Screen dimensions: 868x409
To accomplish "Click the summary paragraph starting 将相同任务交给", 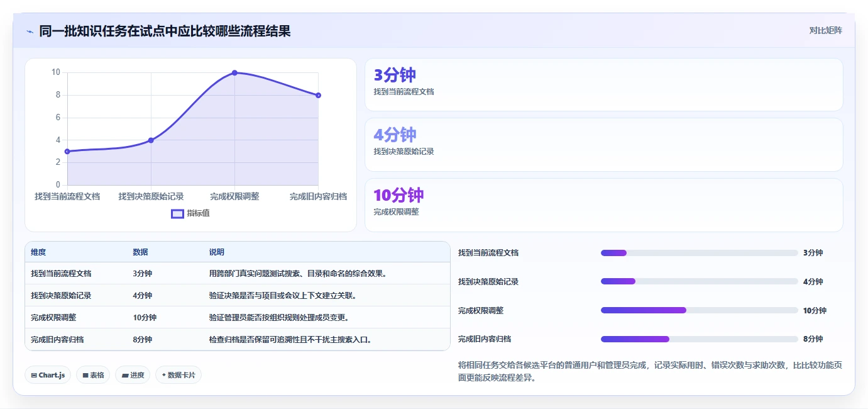I will pyautogui.click(x=650, y=371).
